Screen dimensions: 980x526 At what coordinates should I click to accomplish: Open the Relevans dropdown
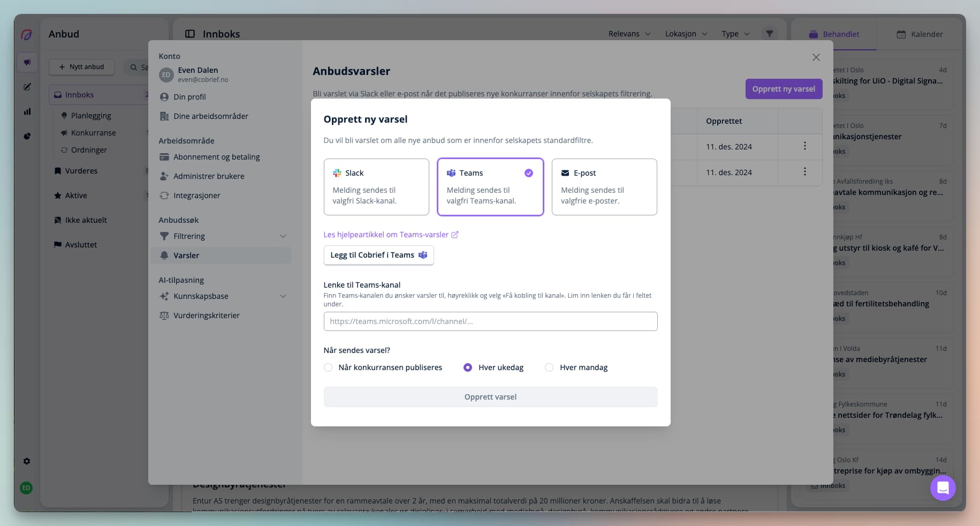(629, 34)
